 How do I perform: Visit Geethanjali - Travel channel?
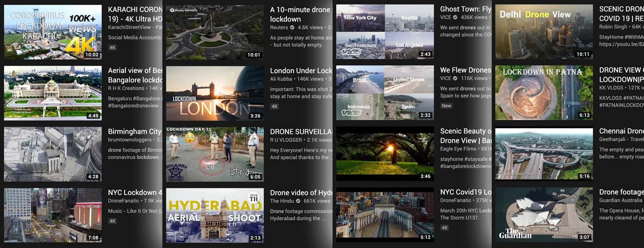[x=621, y=139]
